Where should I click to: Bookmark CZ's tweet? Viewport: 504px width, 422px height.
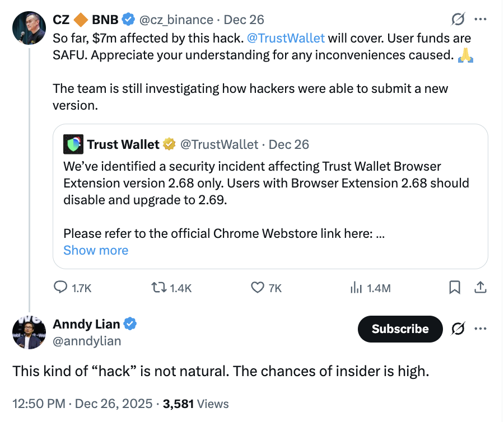pos(454,288)
